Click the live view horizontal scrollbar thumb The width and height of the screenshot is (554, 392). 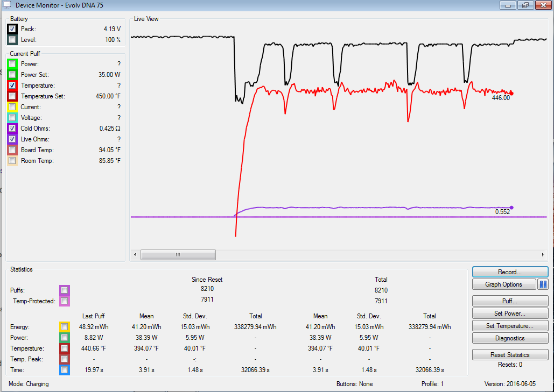(178, 255)
